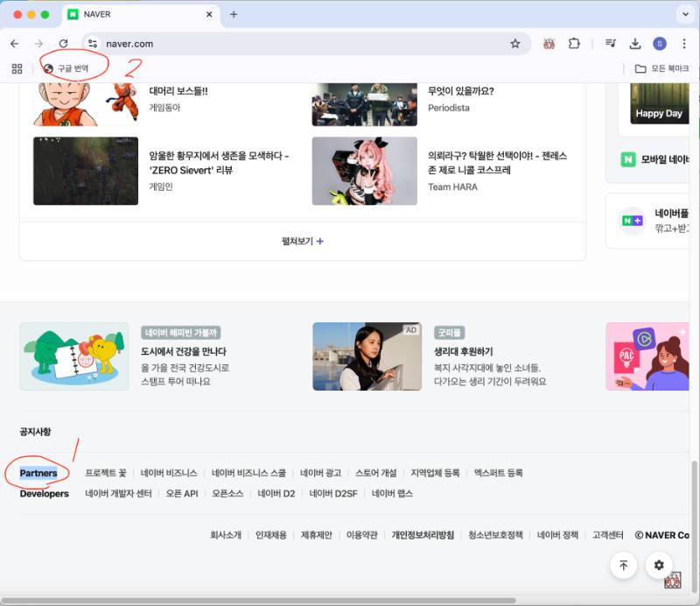The image size is (700, 606).
Task: Bookmark this page with the star icon
Action: tap(515, 44)
